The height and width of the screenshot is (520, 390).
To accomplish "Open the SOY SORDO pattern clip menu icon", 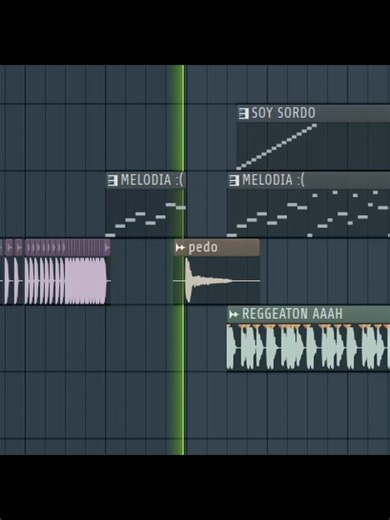I will coord(244,113).
